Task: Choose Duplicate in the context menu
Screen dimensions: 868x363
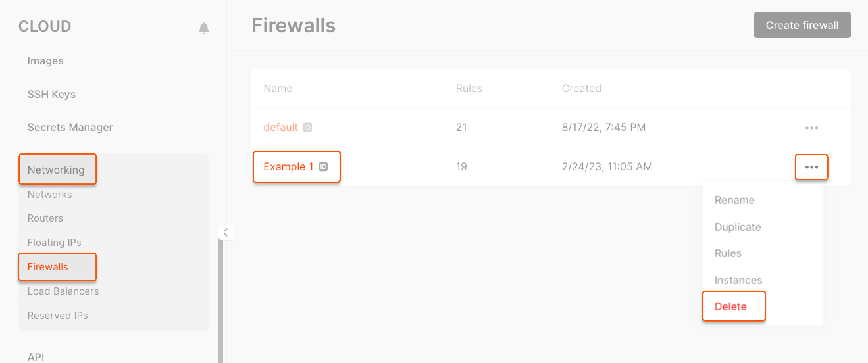Action: click(738, 227)
